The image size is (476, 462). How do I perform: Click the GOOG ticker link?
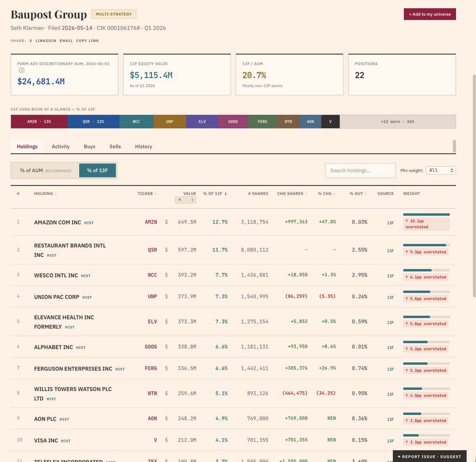(x=151, y=347)
